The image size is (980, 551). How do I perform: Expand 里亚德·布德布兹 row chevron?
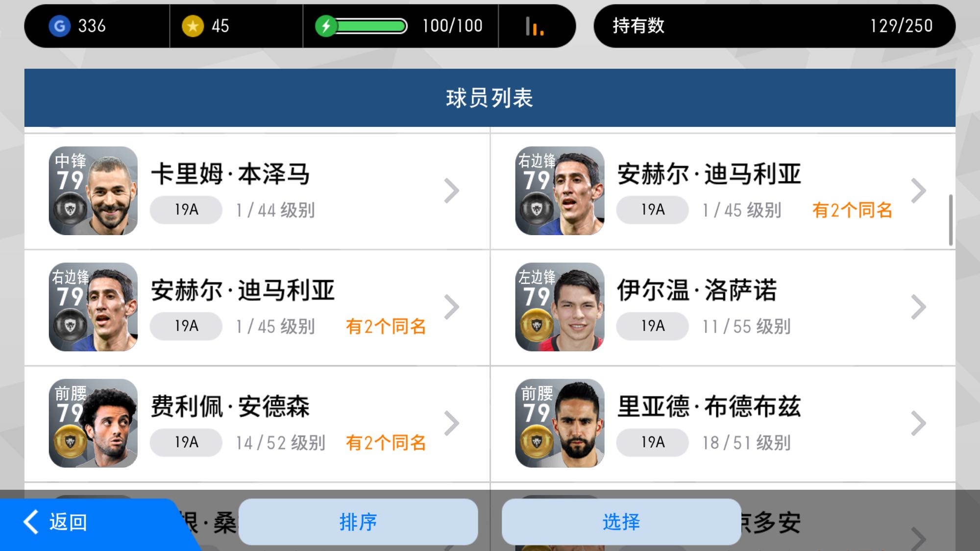click(918, 423)
